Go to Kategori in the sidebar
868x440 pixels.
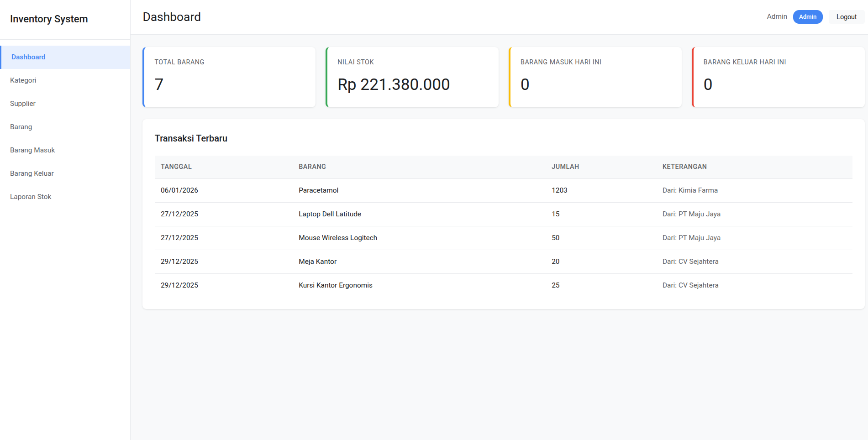[x=65, y=80]
